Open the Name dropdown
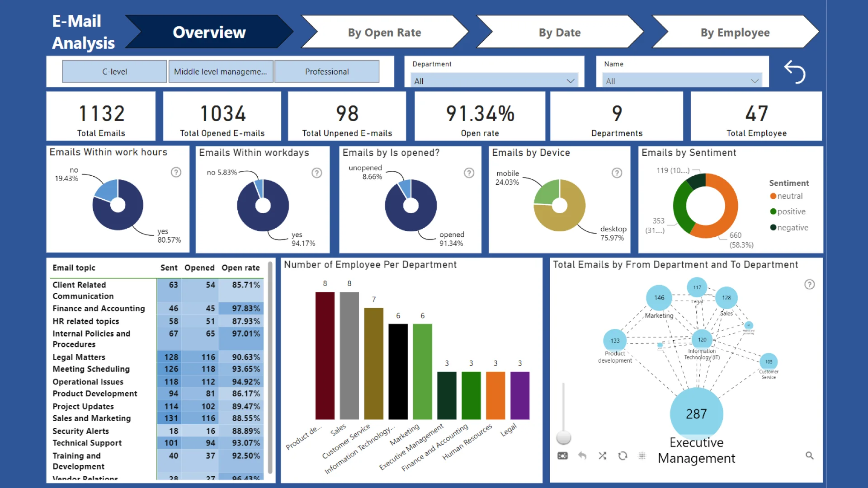The width and height of the screenshot is (868, 488). (x=682, y=81)
